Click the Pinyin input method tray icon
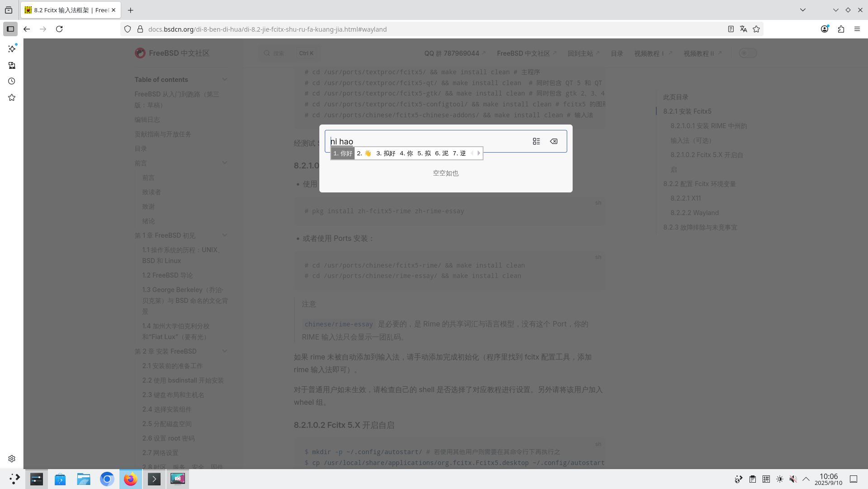This screenshot has height=489, width=868. (766, 479)
